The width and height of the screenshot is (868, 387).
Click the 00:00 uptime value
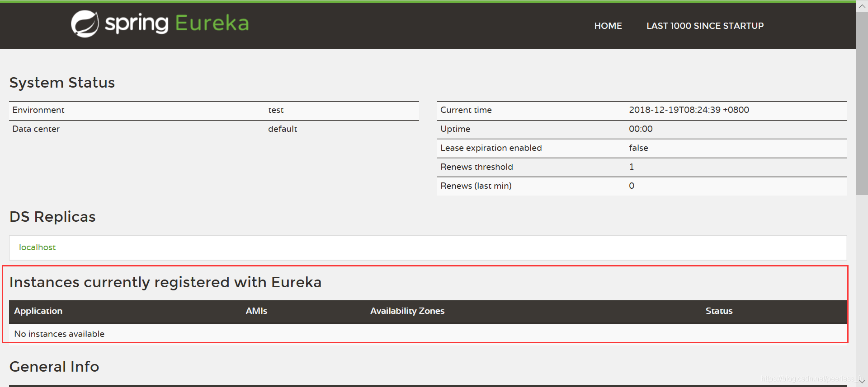pyautogui.click(x=641, y=129)
